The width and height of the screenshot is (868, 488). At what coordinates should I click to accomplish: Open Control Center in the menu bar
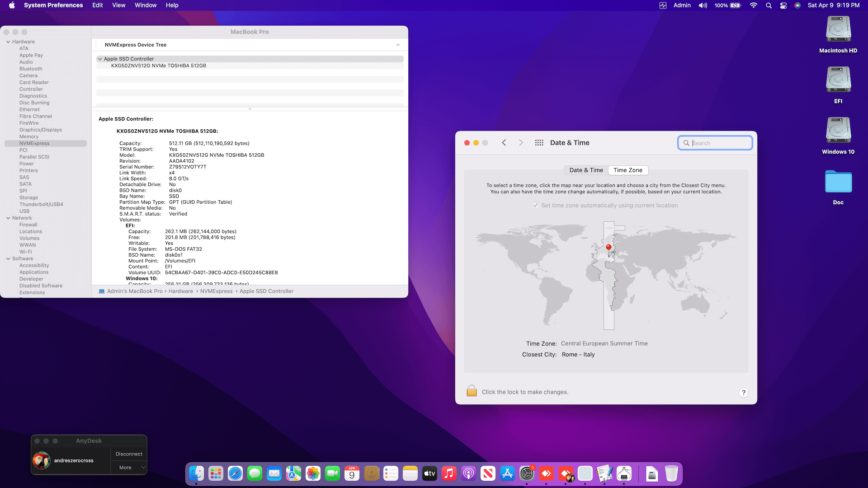(x=783, y=5)
